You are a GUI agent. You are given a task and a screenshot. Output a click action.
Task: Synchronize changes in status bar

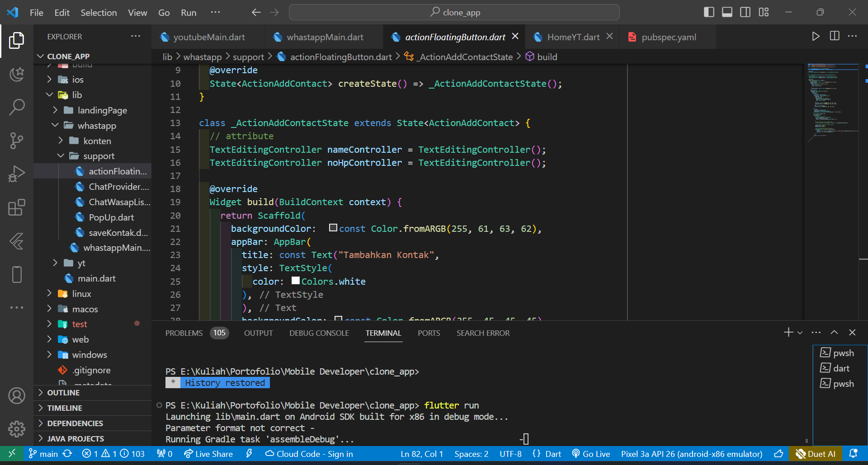click(67, 454)
